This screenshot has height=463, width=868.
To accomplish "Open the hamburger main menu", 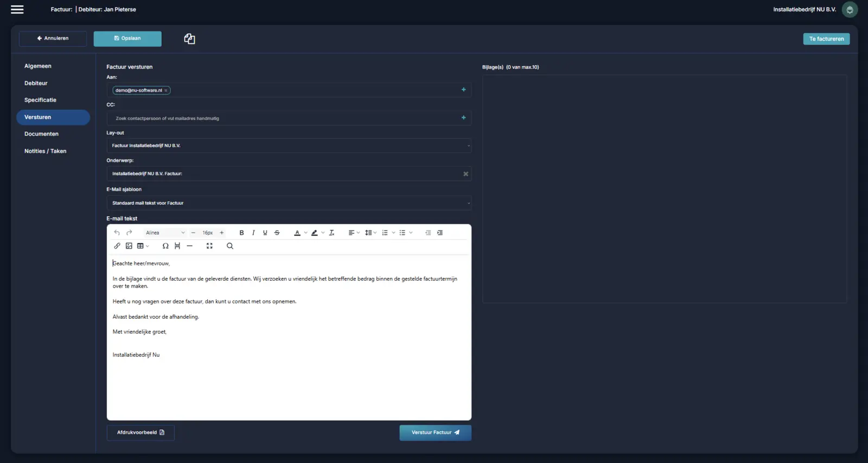I will 17,9.
